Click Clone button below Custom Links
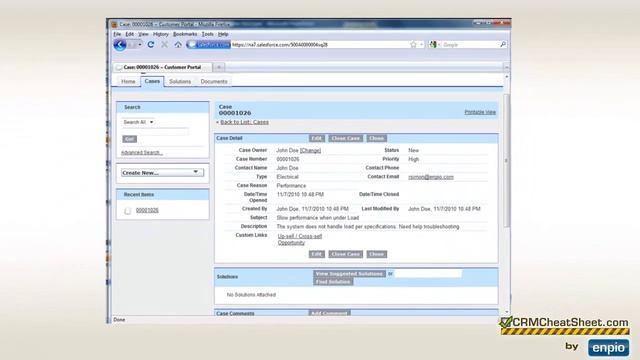This screenshot has width=640, height=360. pos(376,254)
